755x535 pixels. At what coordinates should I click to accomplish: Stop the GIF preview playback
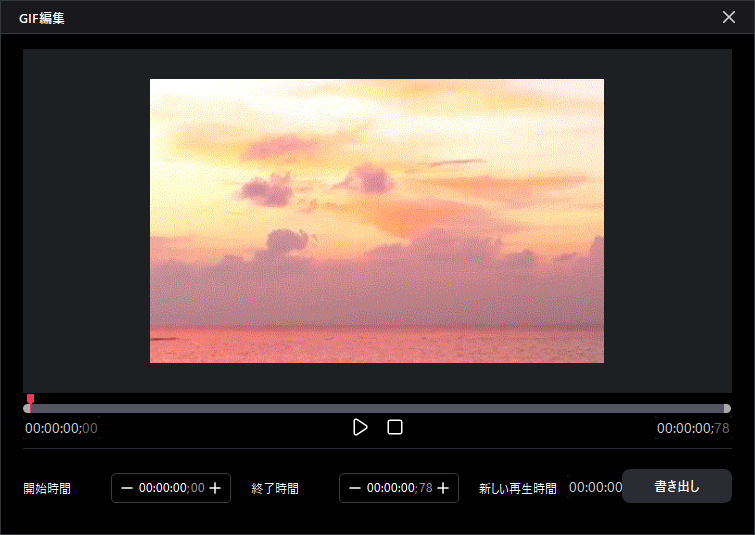click(x=395, y=428)
